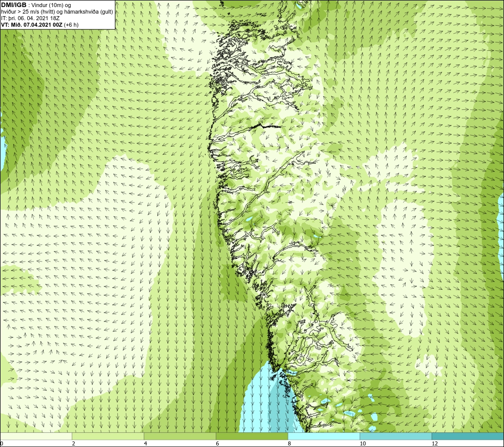The height and width of the screenshot is (447, 504).
Task: Click the initial time 'IT: þri. 06. 04. 2021 18Z'
Action: click(x=30, y=18)
